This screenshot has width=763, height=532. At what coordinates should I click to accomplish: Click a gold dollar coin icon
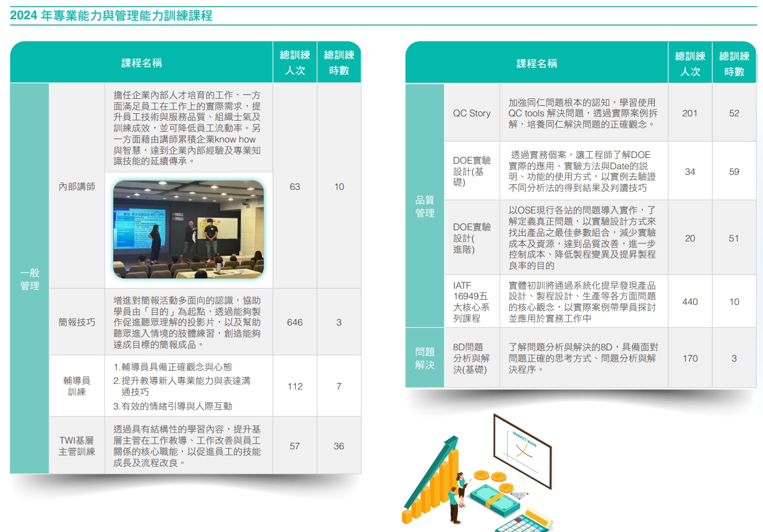coord(482,475)
